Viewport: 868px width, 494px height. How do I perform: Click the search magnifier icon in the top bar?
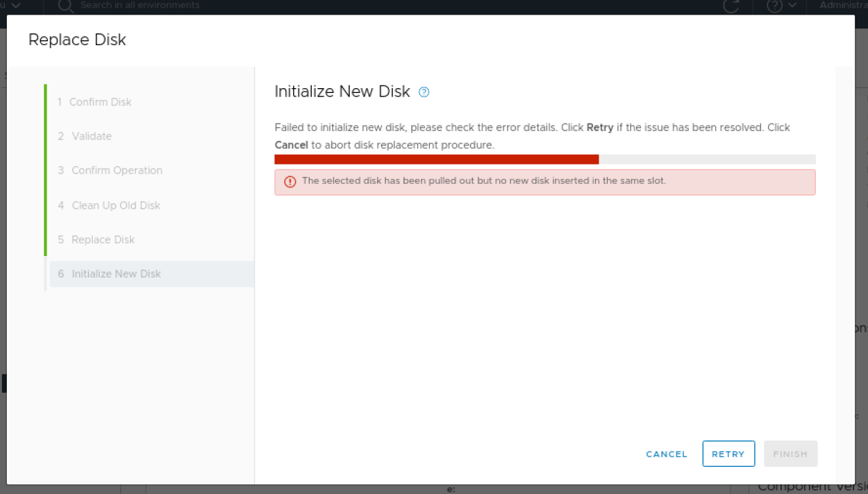[x=66, y=6]
